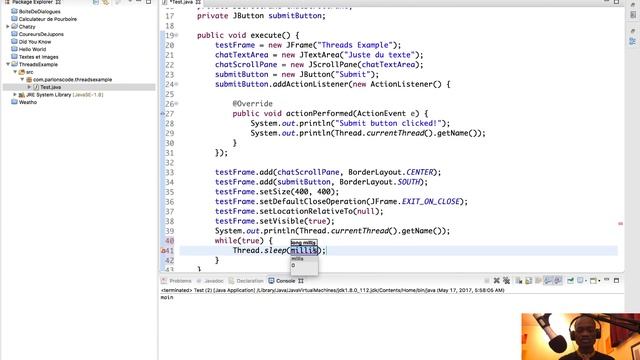Collapse com.parlonscode.threadsexample package

point(22,80)
